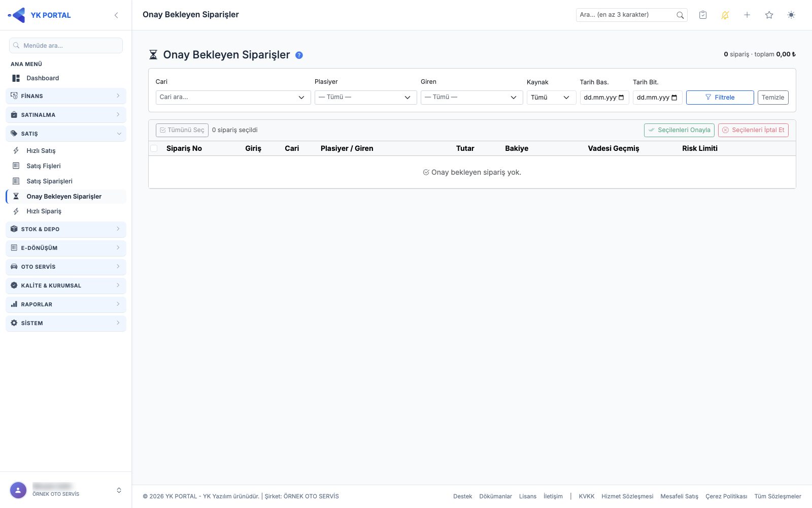The image size is (812, 508).
Task: Open the user account switcher arrows
Action: pos(119,490)
